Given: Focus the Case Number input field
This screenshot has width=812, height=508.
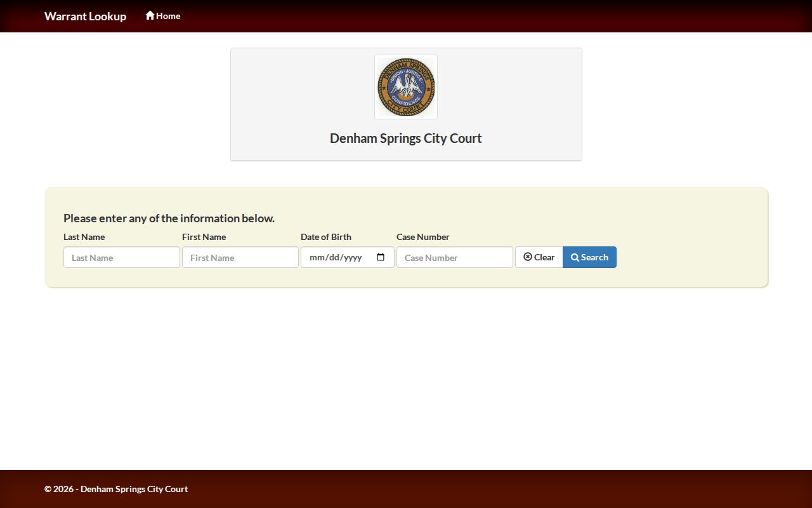Looking at the screenshot, I should pos(455,257).
